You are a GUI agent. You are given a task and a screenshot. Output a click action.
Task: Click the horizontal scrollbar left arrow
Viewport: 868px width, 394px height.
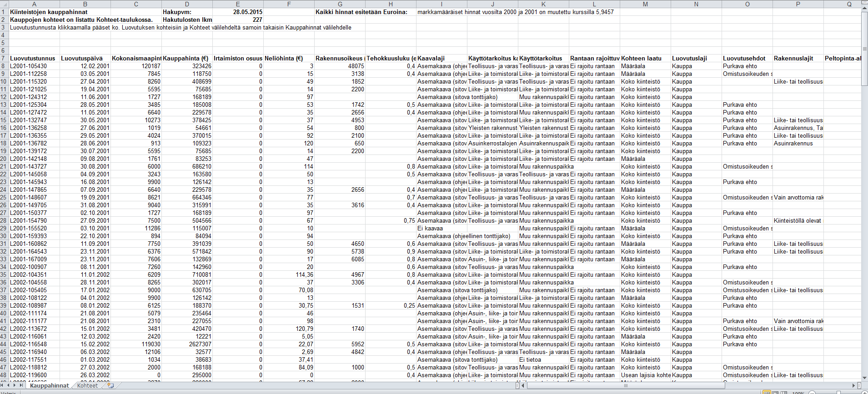(523, 385)
